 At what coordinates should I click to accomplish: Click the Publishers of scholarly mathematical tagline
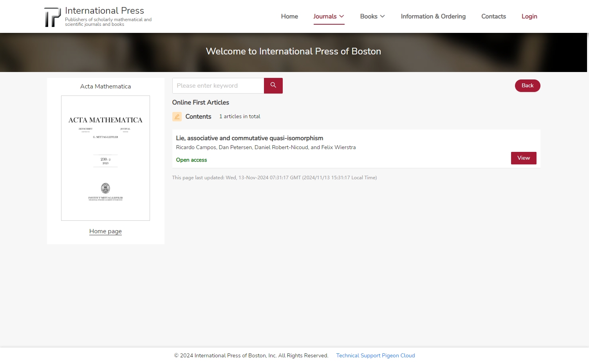pyautogui.click(x=108, y=22)
